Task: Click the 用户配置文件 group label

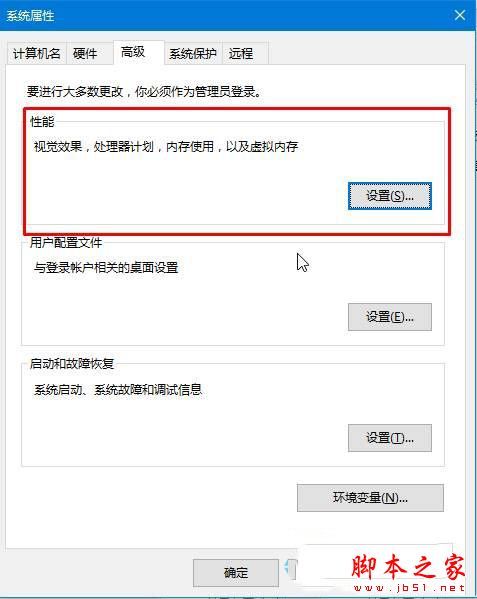Action: coord(66,242)
